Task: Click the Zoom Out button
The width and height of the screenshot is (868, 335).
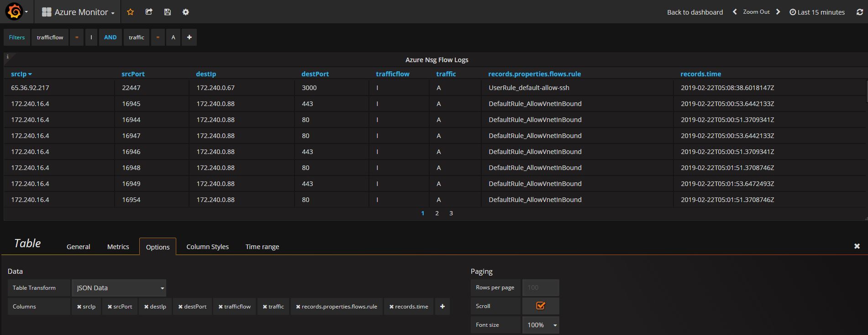Action: click(x=756, y=12)
